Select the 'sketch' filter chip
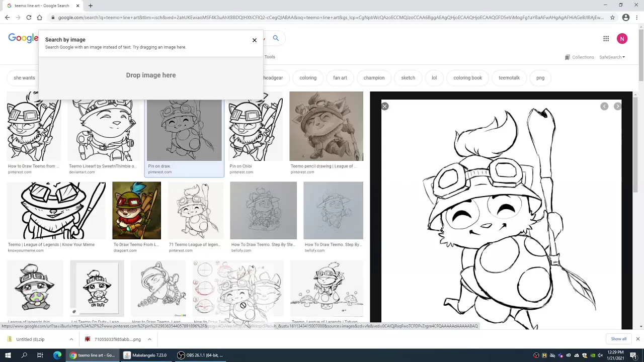The width and height of the screenshot is (644, 362). pyautogui.click(x=408, y=78)
